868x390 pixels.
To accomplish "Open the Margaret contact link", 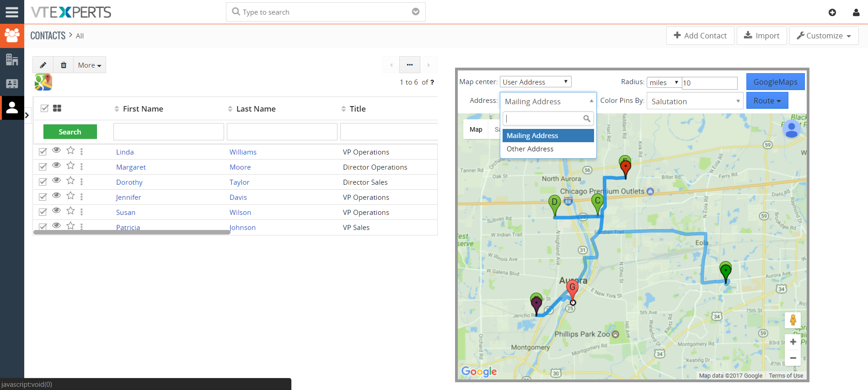I will [x=131, y=167].
